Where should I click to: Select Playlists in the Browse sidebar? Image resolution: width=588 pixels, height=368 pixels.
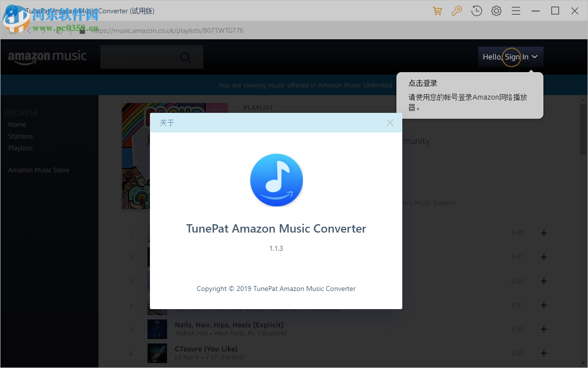click(x=20, y=148)
